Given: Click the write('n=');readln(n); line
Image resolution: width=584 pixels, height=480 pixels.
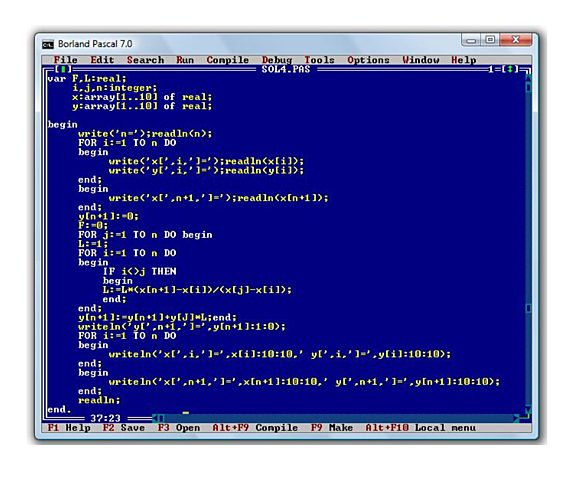Looking at the screenshot, I should pyautogui.click(x=145, y=134).
